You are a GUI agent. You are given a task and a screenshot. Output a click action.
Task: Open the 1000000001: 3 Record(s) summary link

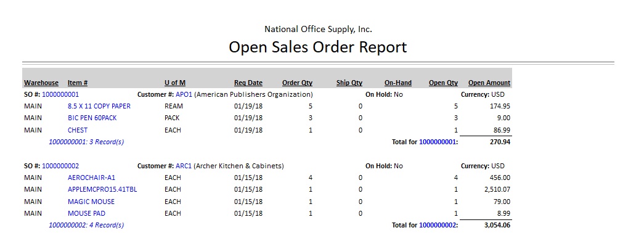coord(86,142)
